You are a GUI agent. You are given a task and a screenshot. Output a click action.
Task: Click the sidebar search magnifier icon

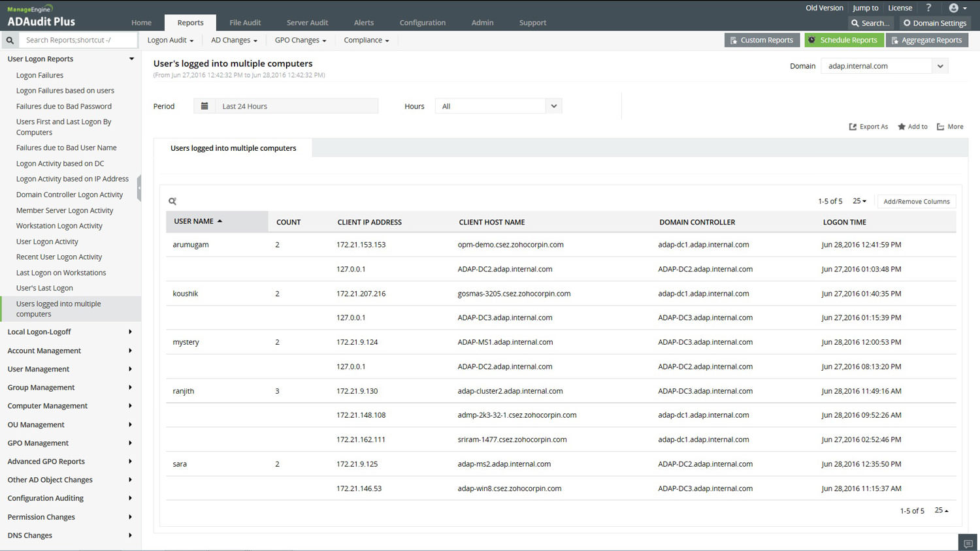10,40
